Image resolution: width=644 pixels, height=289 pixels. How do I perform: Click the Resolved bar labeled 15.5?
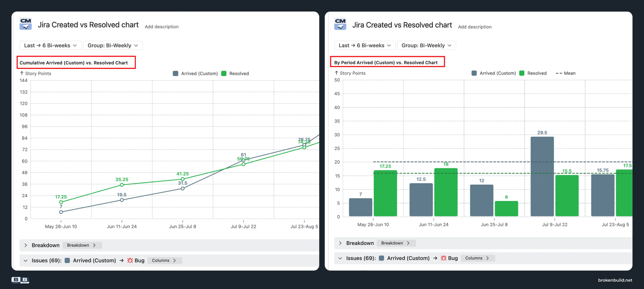coord(567,196)
